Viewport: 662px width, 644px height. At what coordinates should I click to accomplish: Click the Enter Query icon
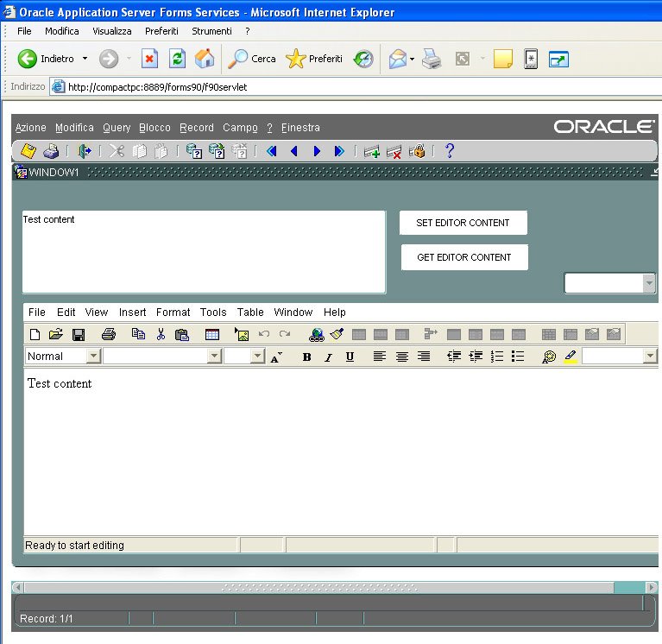pos(194,151)
